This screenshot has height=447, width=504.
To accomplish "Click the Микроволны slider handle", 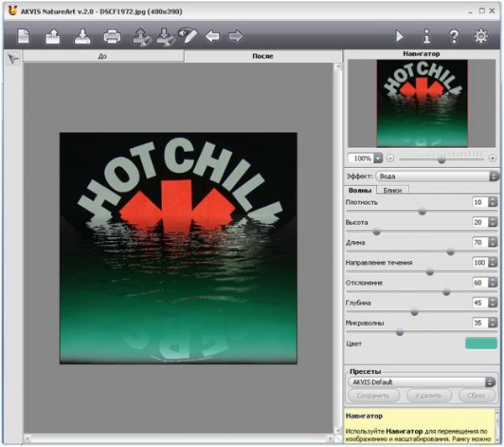I will [400, 332].
